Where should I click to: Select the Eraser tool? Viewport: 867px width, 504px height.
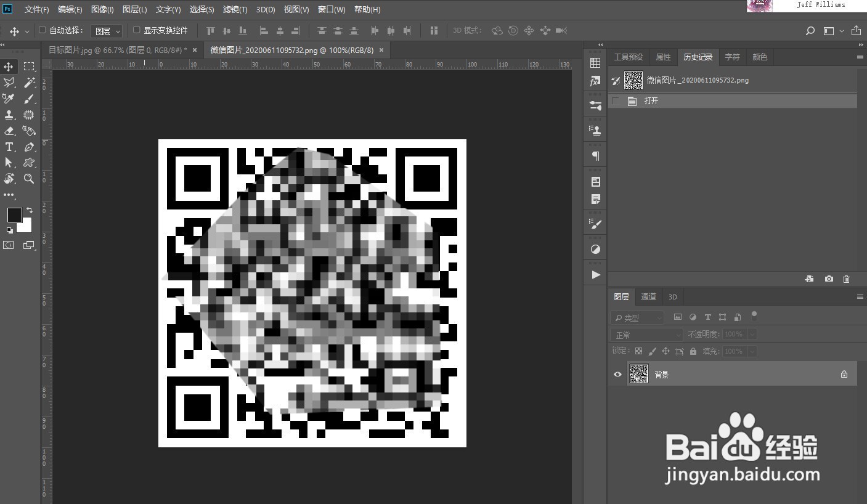[9, 131]
